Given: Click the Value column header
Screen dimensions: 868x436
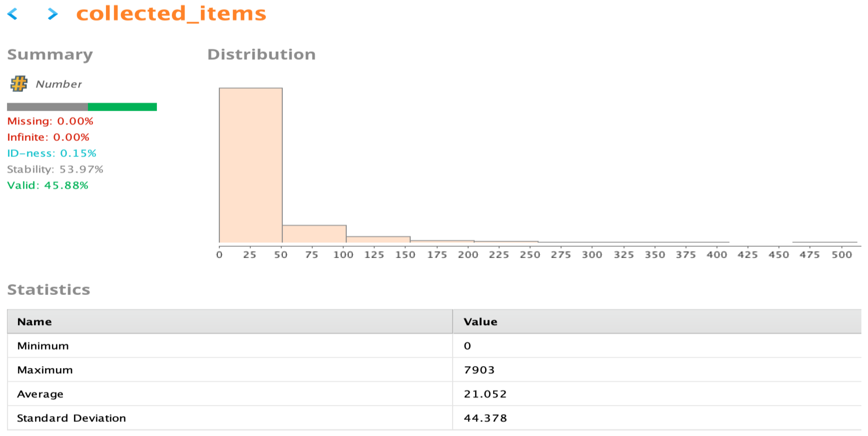Looking at the screenshot, I should pyautogui.click(x=480, y=322).
